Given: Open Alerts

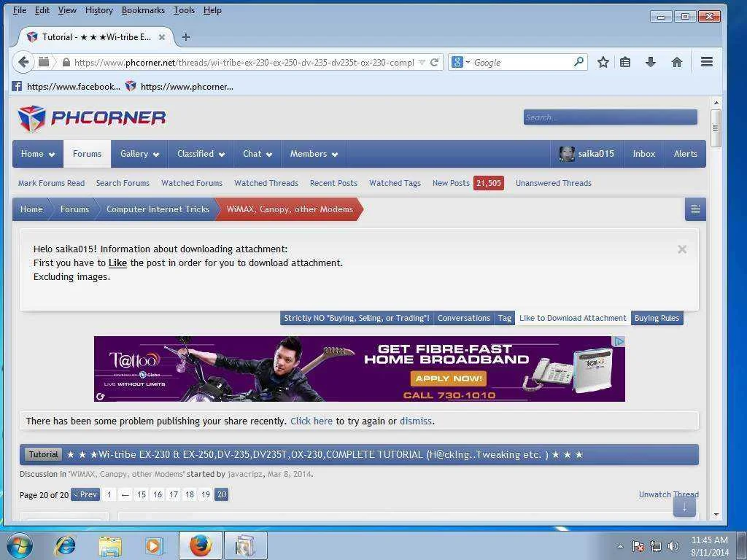Looking at the screenshot, I should click(x=685, y=154).
